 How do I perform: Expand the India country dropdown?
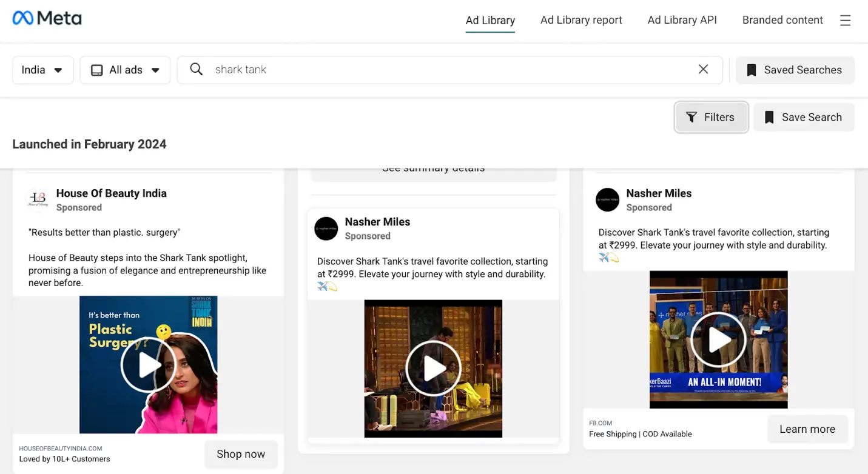(x=42, y=70)
